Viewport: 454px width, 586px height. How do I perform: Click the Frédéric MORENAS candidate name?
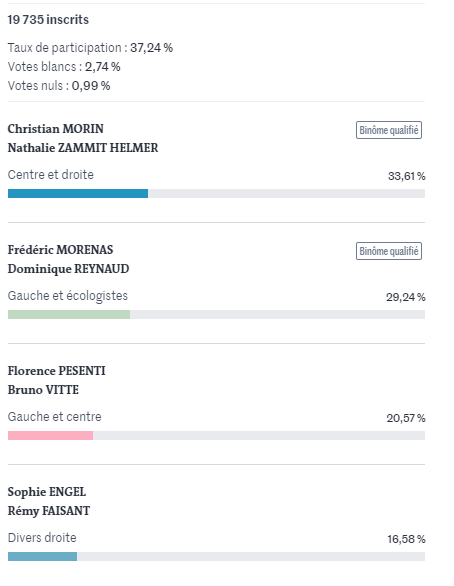pos(61,250)
